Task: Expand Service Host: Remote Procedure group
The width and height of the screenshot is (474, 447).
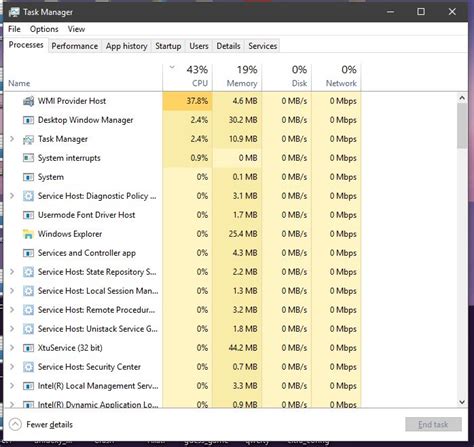Action: pyautogui.click(x=12, y=310)
